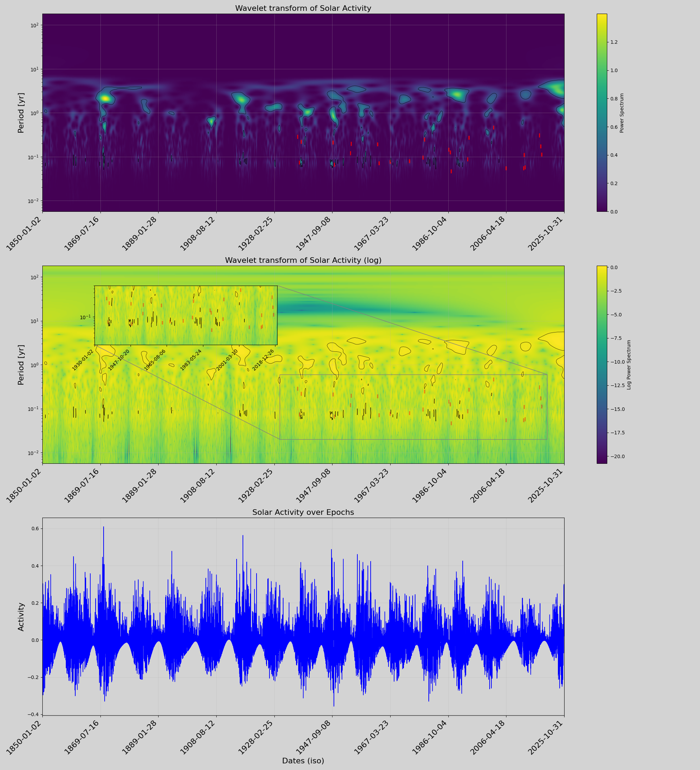Click the zoomed inset plot thumbnail
The height and width of the screenshot is (770, 700).
(185, 315)
